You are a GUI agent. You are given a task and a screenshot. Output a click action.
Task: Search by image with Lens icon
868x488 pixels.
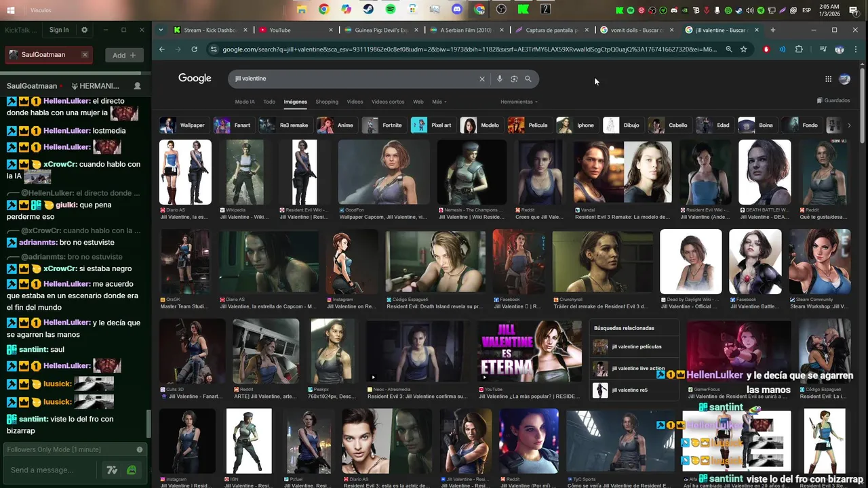pos(514,79)
